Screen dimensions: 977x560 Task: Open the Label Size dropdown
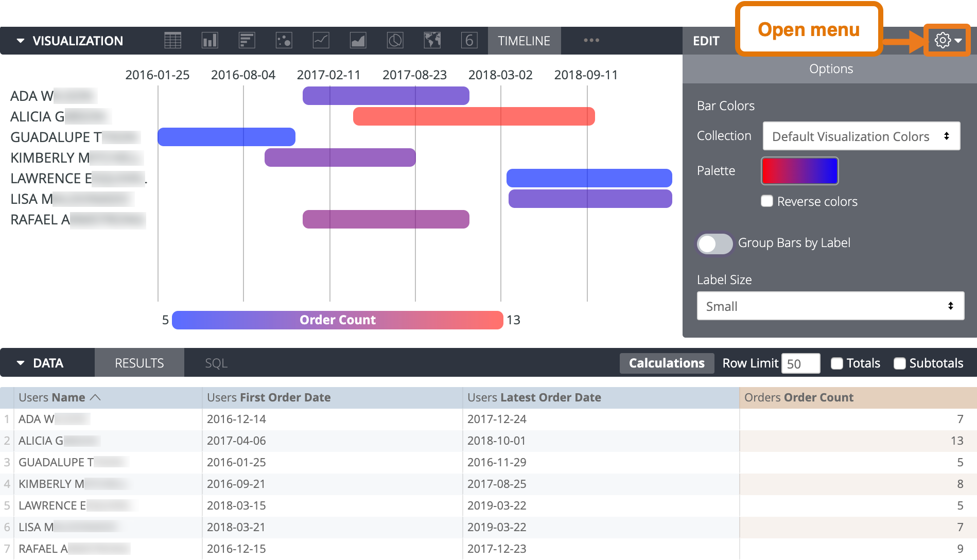coord(830,306)
